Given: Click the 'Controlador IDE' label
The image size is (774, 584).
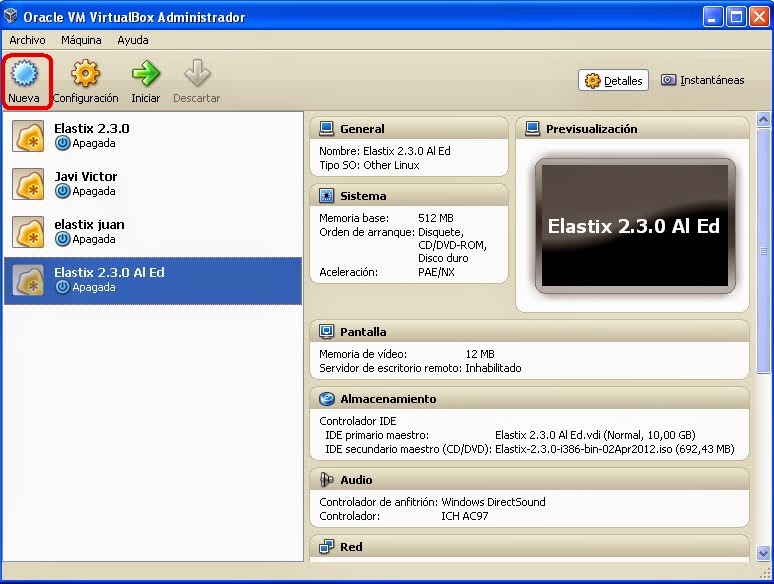Looking at the screenshot, I should [x=357, y=421].
